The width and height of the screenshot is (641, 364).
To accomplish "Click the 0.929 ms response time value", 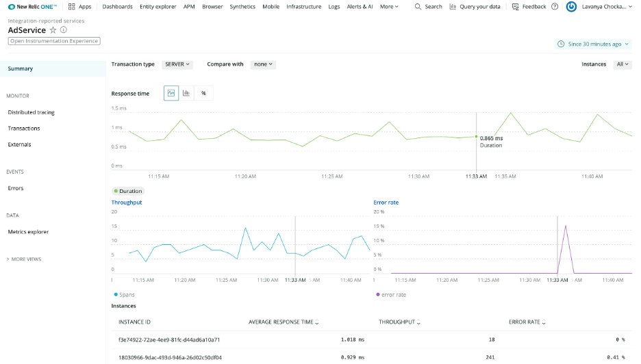I will pyautogui.click(x=353, y=357).
